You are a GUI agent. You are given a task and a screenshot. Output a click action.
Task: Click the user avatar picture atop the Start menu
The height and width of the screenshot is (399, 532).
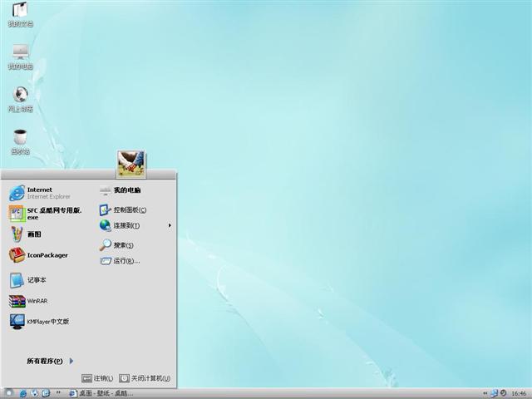131,164
